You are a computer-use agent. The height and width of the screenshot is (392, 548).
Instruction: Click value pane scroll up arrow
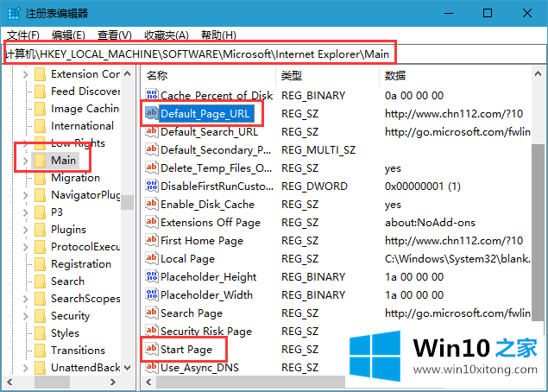point(538,73)
